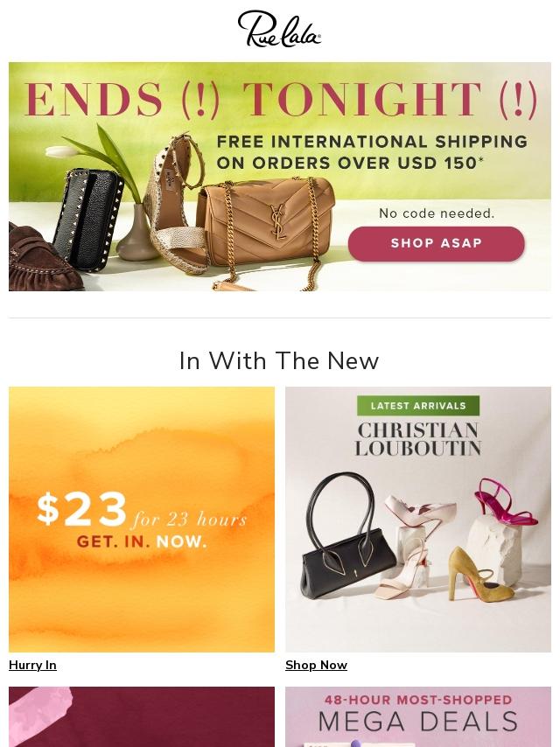Open the Christian Louboutin arrivals image

(x=418, y=520)
